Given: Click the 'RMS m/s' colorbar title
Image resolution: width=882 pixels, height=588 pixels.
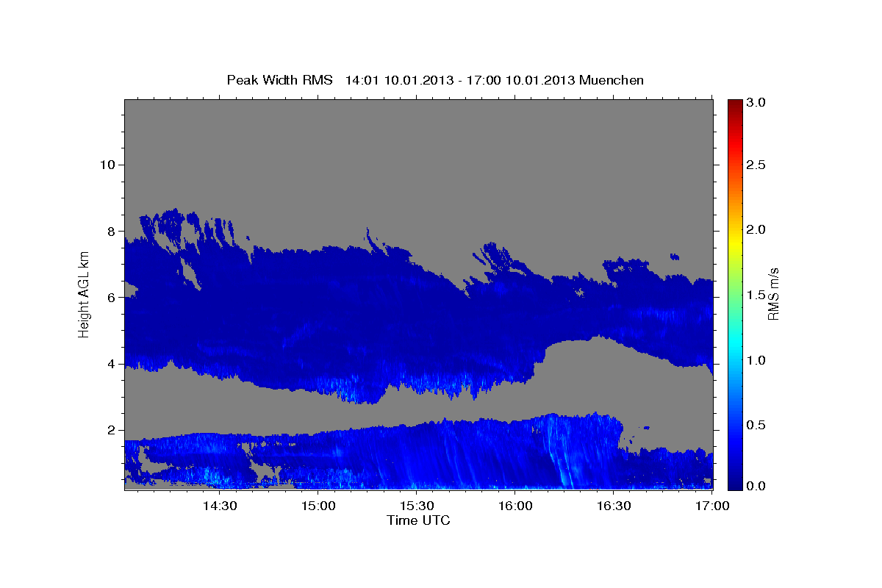Looking at the screenshot, I should tap(773, 294).
